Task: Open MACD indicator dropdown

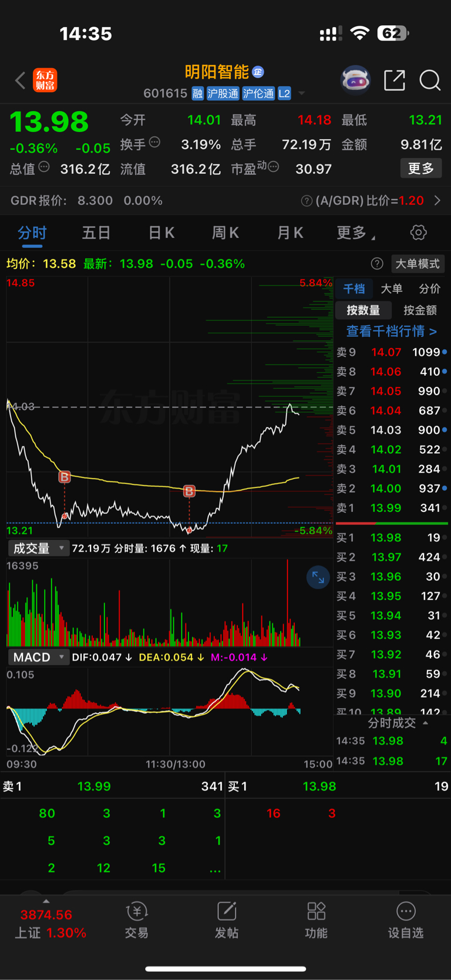Action: (x=38, y=657)
